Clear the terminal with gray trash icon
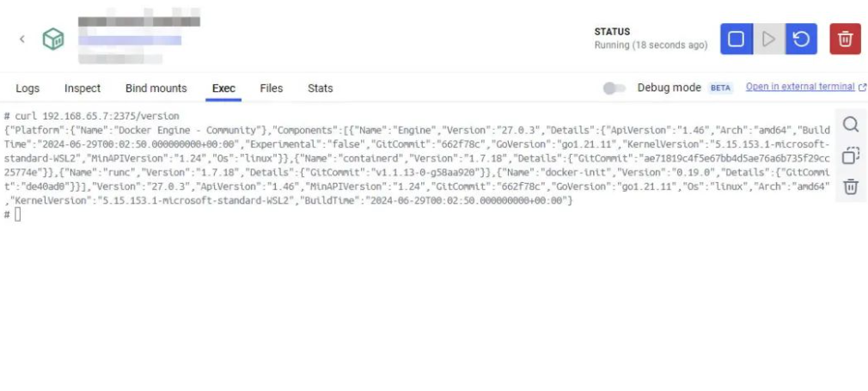The width and height of the screenshot is (868, 391). (850, 186)
